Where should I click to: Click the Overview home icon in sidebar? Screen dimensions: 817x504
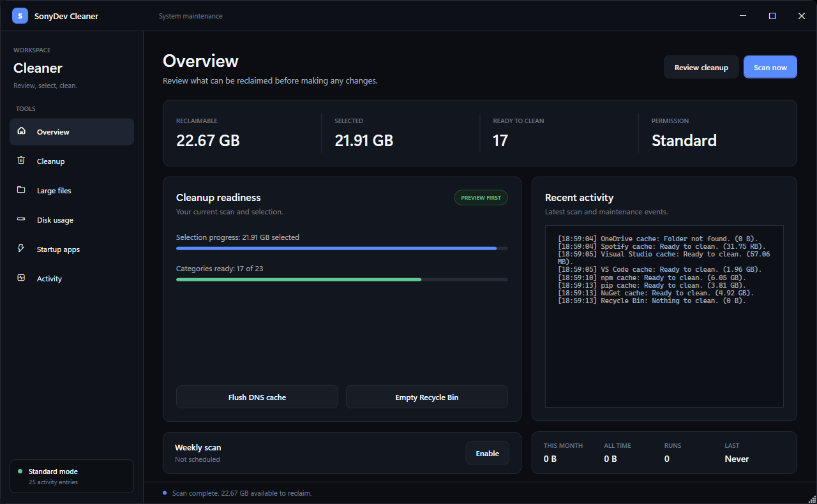[22, 131]
